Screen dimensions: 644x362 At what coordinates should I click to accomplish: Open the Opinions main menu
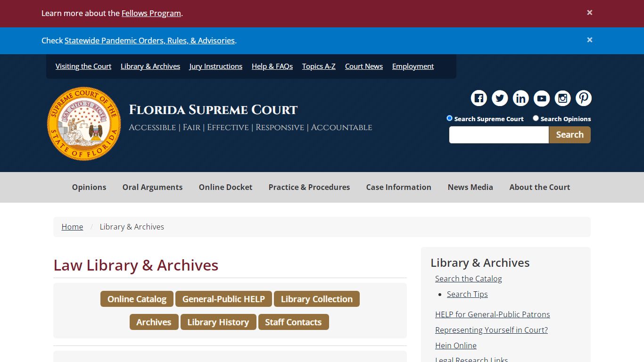[x=89, y=187]
